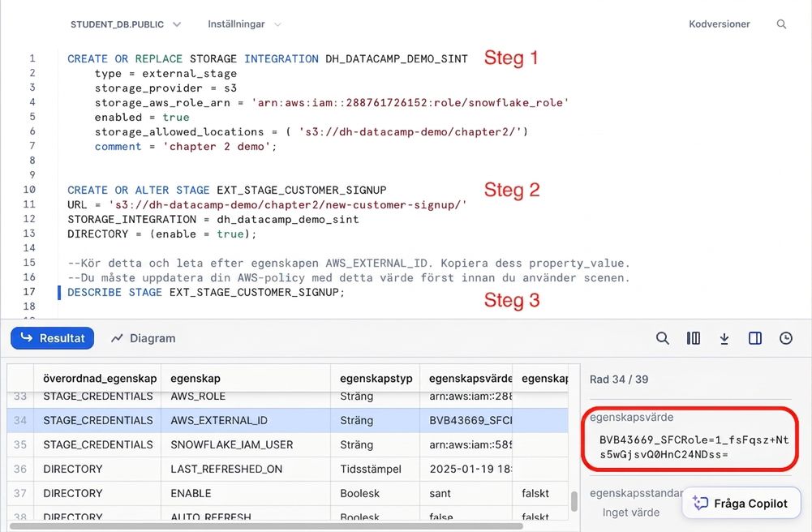Screen dimensions: 812x532
Task: Click the vertical results scrollbar
Action: (574, 501)
